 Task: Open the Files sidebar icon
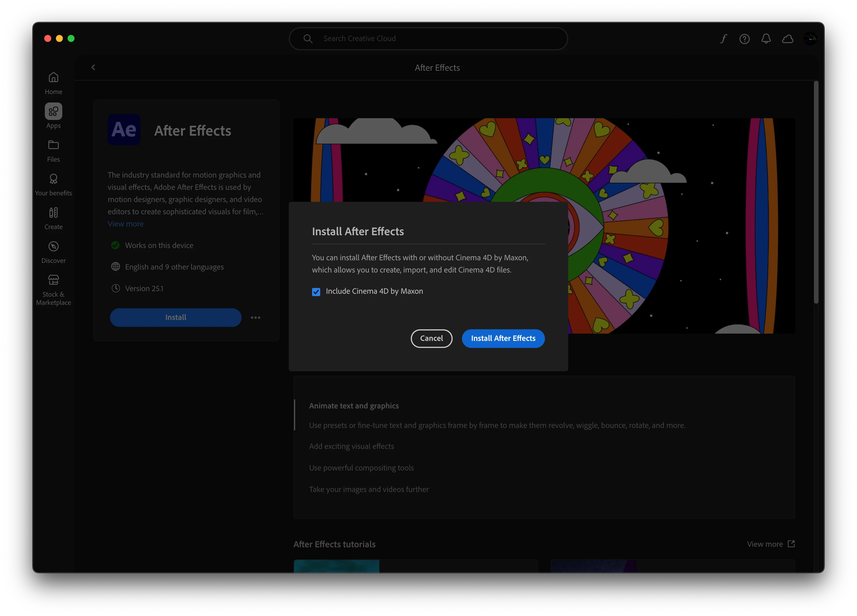pyautogui.click(x=53, y=145)
